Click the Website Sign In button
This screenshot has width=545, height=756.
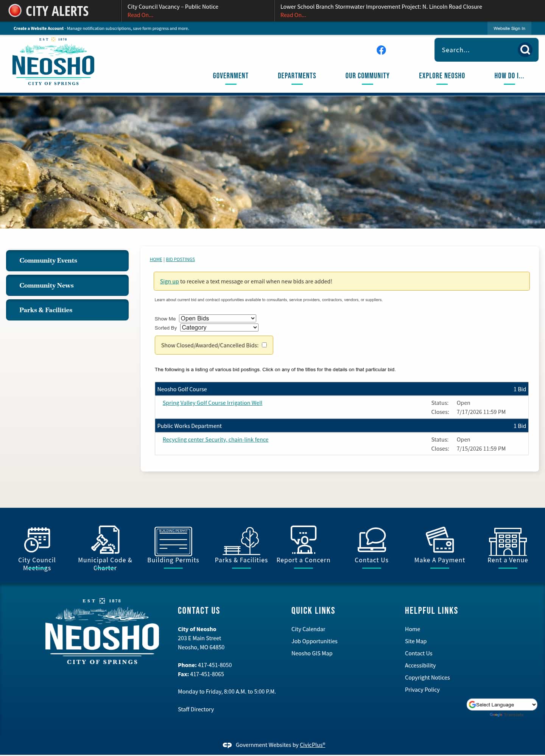pyautogui.click(x=509, y=28)
